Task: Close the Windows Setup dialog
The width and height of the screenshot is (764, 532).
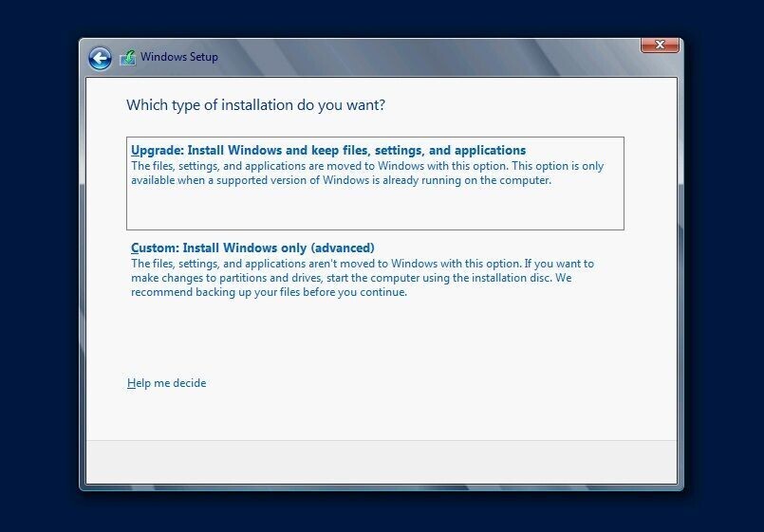Action: [x=660, y=45]
